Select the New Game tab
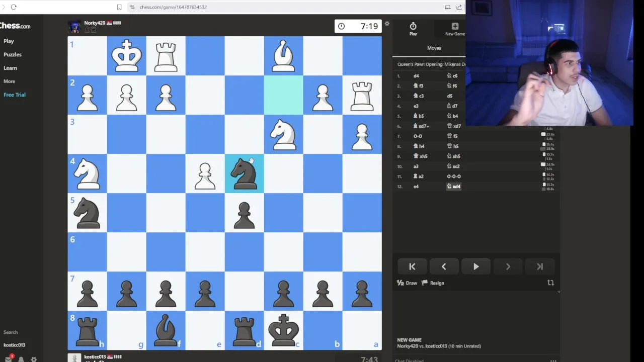The height and width of the screenshot is (362, 644). (455, 29)
